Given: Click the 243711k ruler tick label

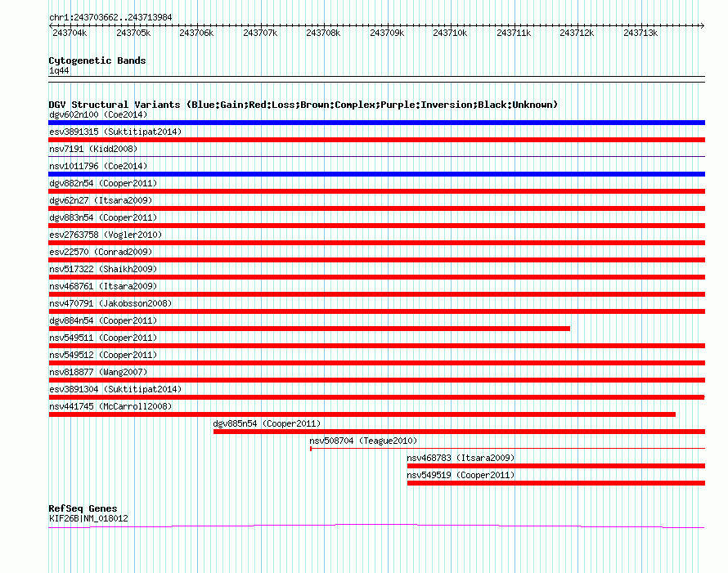Looking at the screenshot, I should tap(514, 33).
